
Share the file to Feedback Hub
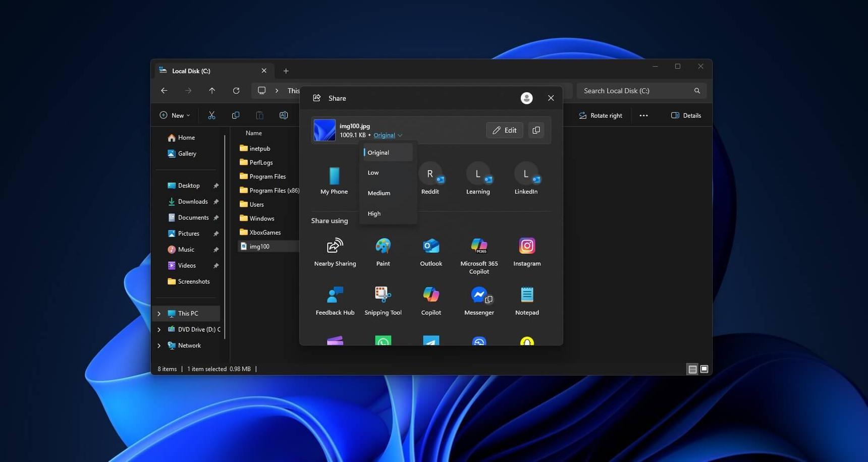click(x=335, y=300)
